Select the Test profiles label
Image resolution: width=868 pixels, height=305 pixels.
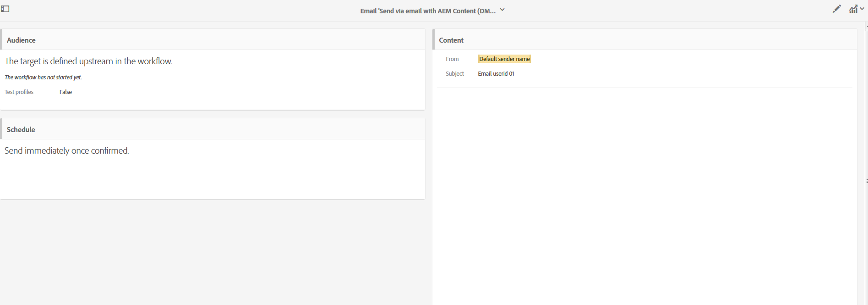click(19, 92)
